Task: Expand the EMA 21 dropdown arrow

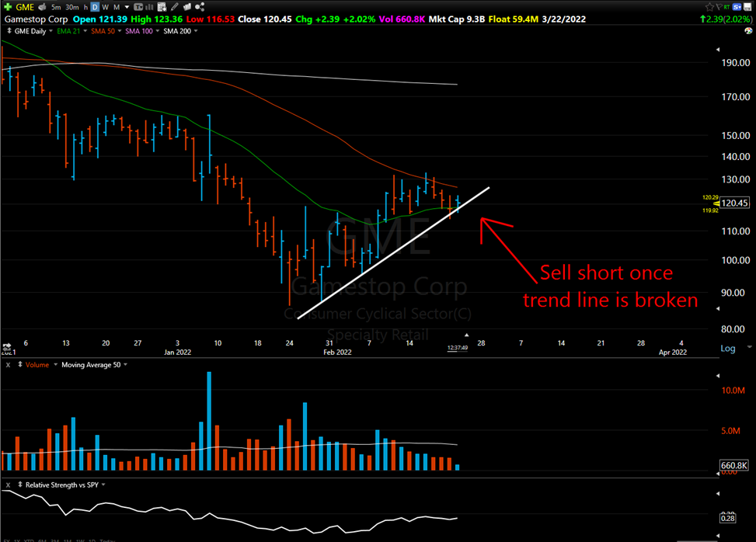Action: 85,30
